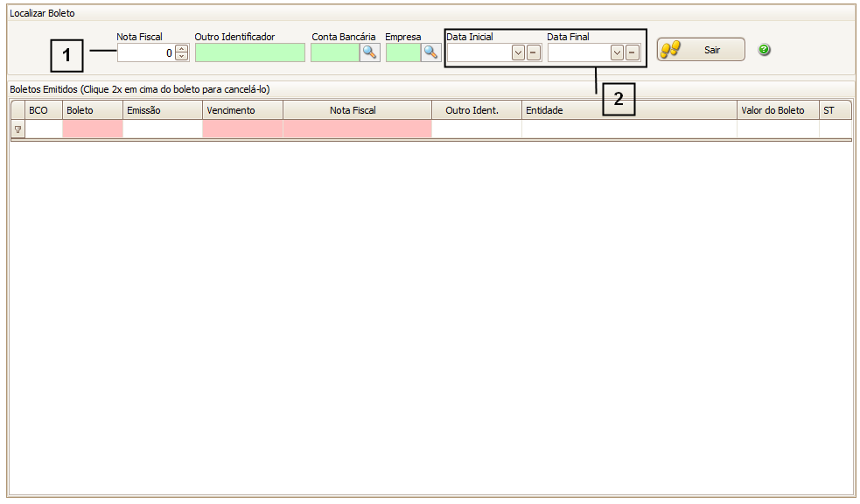Screen dimensions: 860x504
Task: Open the Data Final date dropdown
Action: pyautogui.click(x=617, y=52)
